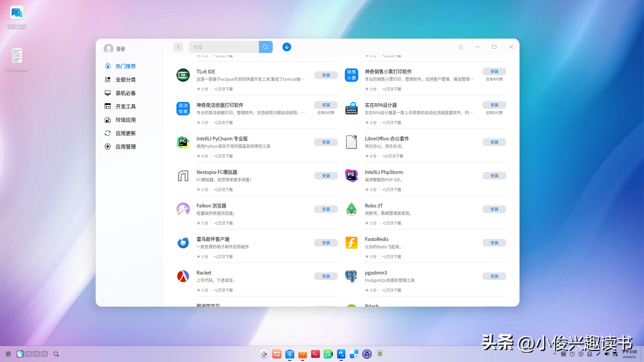Open the music player in the dock

328,354
